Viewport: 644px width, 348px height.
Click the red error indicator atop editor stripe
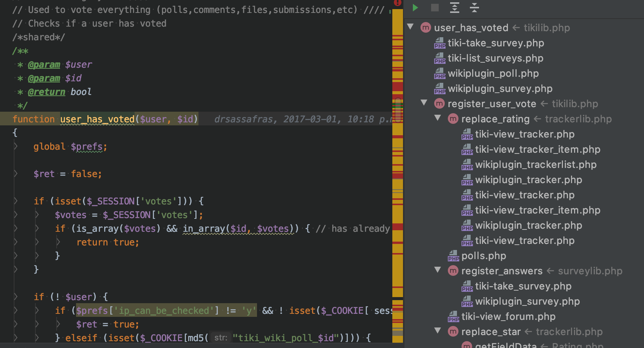398,3
